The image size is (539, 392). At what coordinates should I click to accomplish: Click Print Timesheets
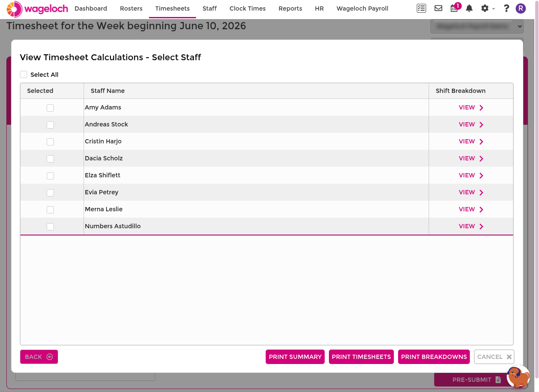361,357
